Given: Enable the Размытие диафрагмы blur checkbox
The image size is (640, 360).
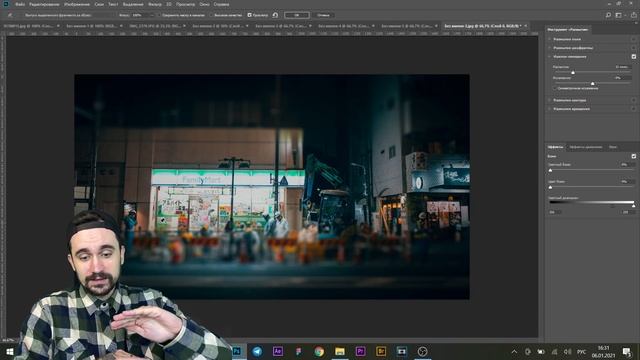Looking at the screenshot, I should coord(634,48).
